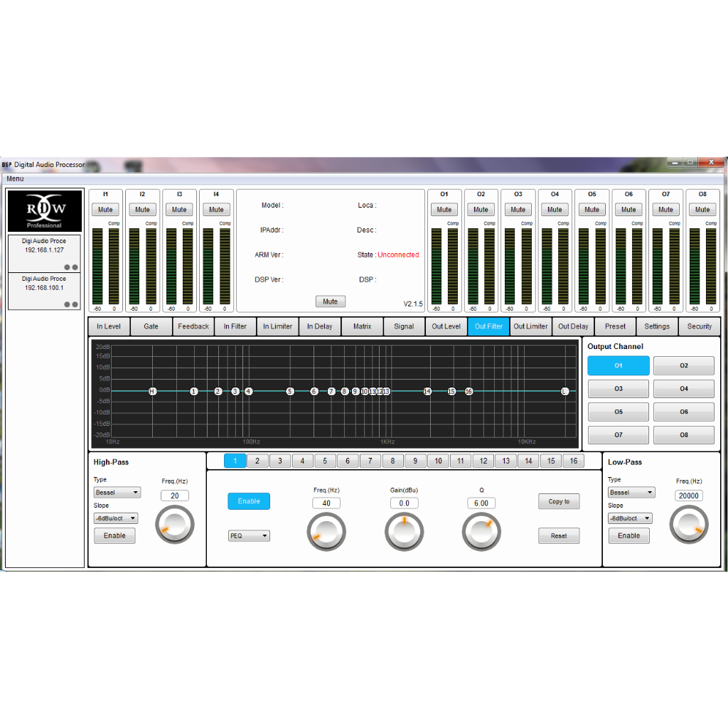This screenshot has height=728, width=728.
Task: Open the Preset tab
Action: point(615,326)
